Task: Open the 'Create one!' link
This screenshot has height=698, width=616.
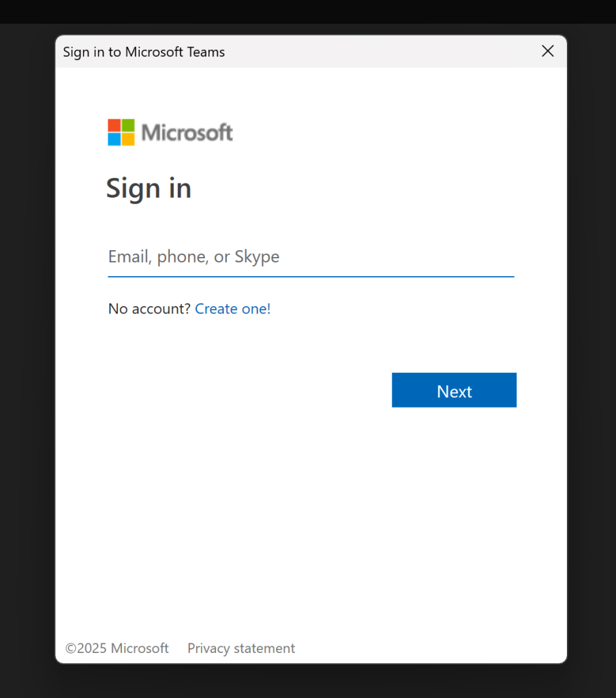Action: [232, 309]
